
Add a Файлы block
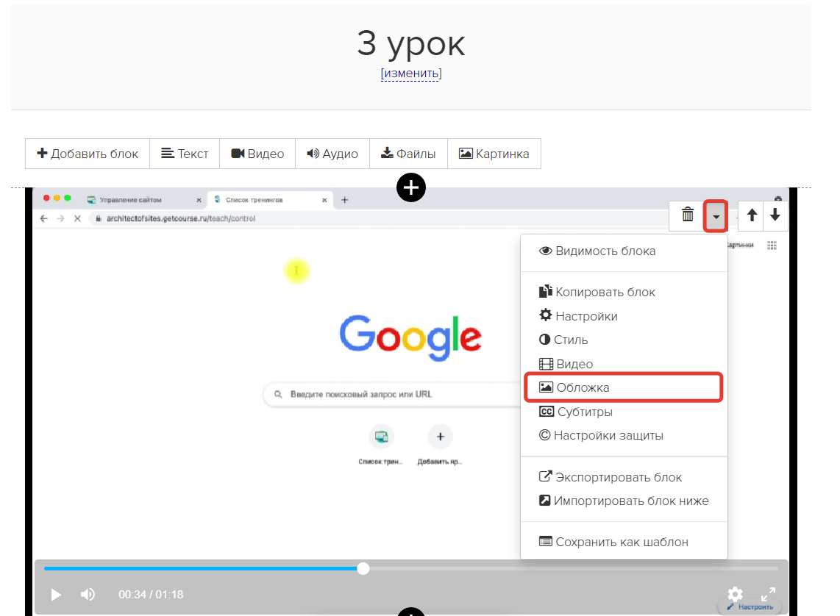tap(409, 154)
